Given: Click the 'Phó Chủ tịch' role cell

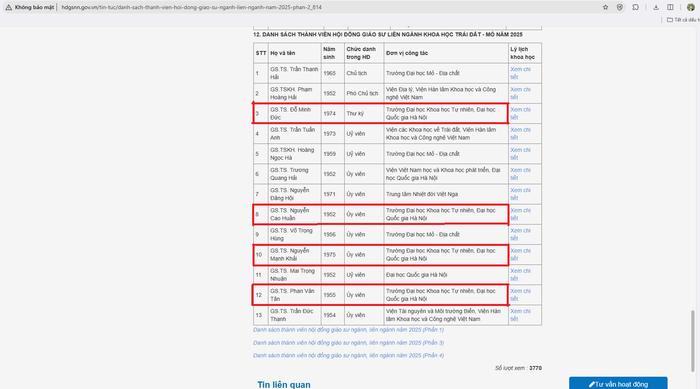Looking at the screenshot, I should 364,93.
